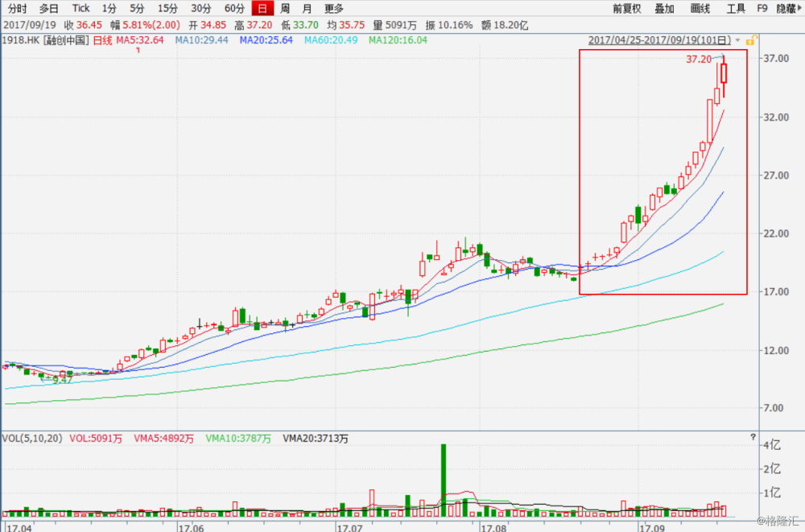Click 隐藏 to hide the side panel
The width and height of the screenshot is (805, 532).
coord(789,8)
